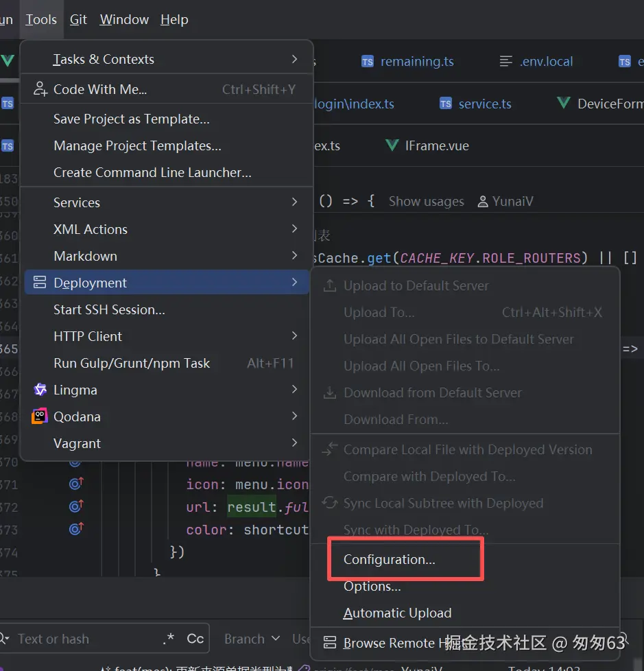644x671 pixels.
Task: Choose Code With Me menu entry
Action: [167, 89]
